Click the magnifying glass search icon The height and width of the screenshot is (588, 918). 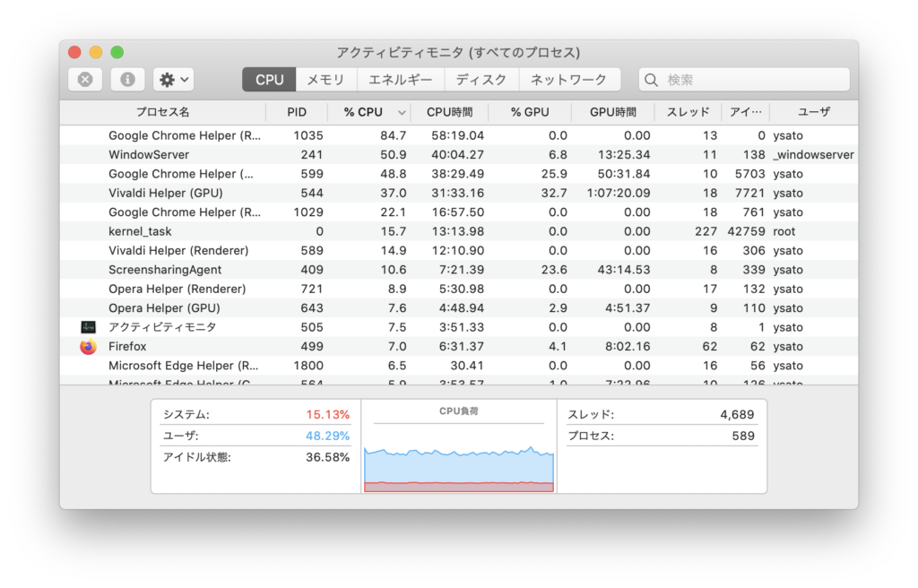652,80
